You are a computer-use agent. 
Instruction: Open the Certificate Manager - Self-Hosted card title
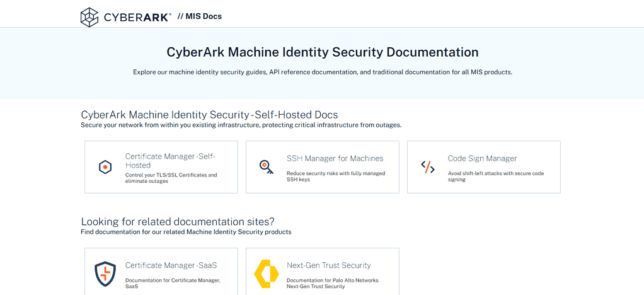pyautogui.click(x=170, y=161)
